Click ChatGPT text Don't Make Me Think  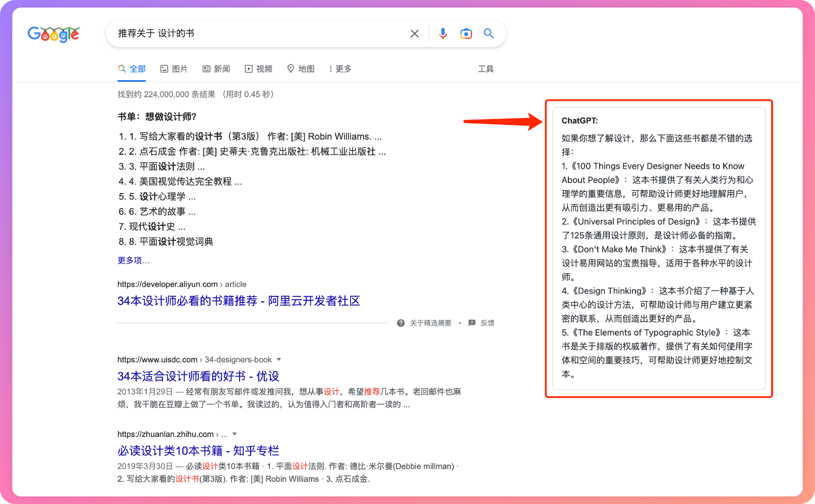coord(619,249)
